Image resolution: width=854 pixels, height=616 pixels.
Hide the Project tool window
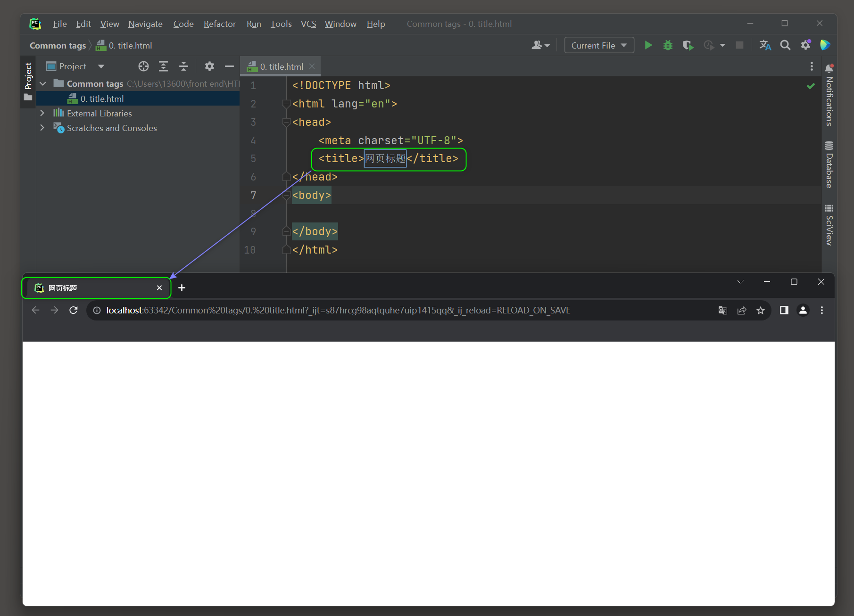tap(229, 66)
